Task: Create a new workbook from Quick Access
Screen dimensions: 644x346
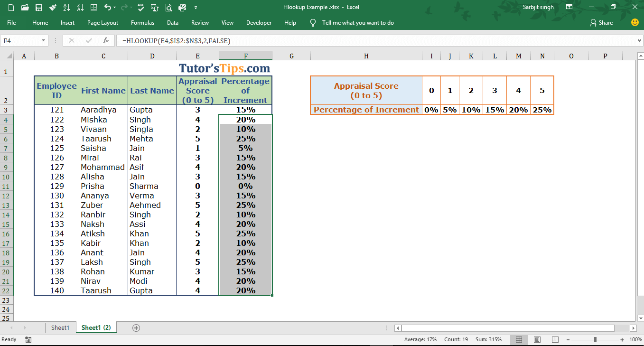Action: (x=11, y=8)
